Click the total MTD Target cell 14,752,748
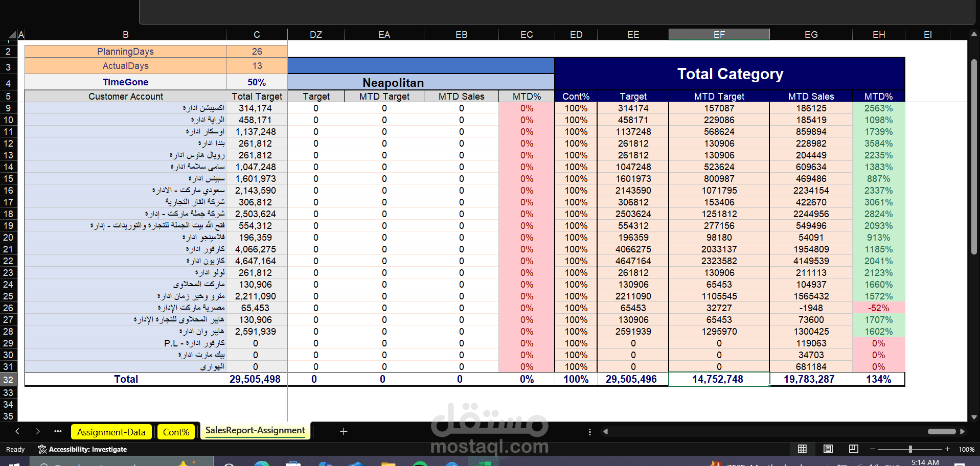Image resolution: width=980 pixels, height=466 pixels. (x=719, y=379)
